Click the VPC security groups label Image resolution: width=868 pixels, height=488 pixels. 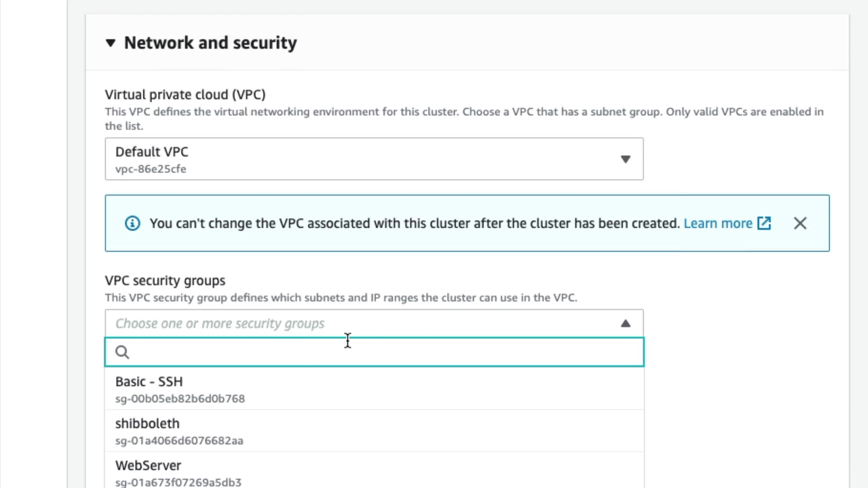coord(165,281)
